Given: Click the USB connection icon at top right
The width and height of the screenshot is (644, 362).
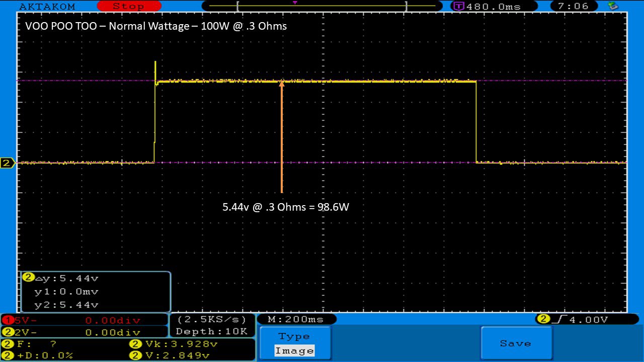Looking at the screenshot, I should click(613, 7).
